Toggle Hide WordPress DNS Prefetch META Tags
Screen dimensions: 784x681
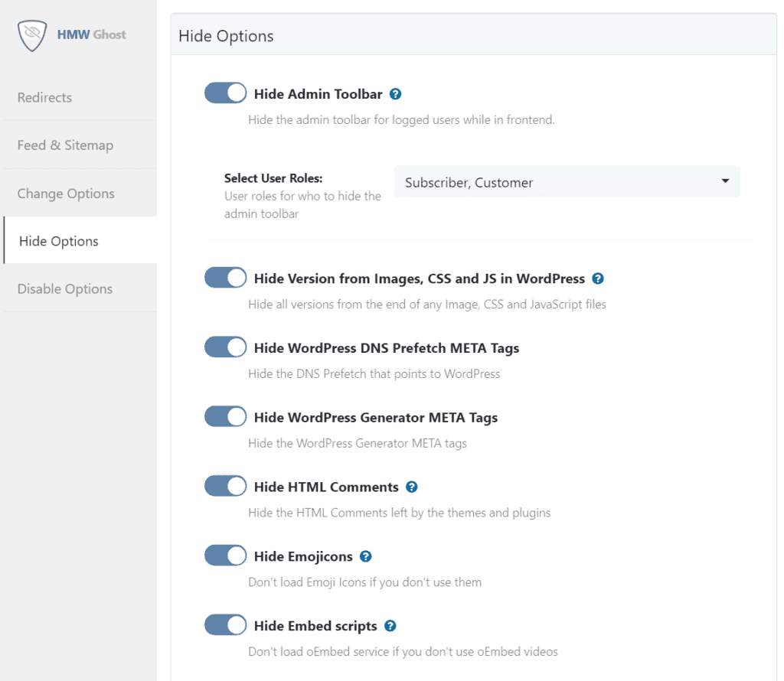(225, 347)
